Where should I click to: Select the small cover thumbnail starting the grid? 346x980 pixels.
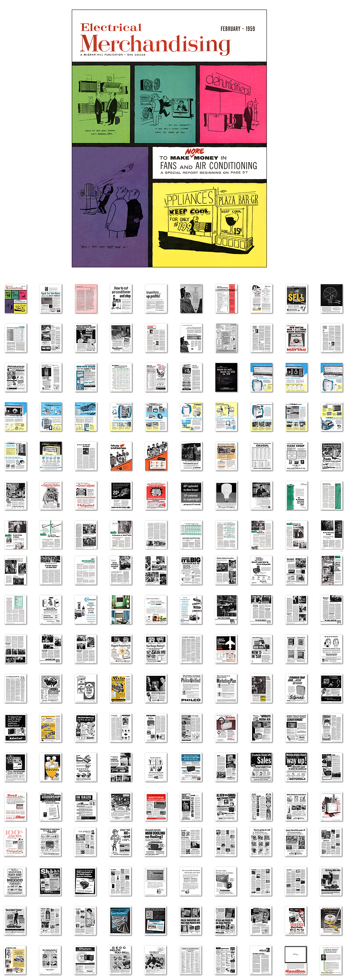(x=15, y=299)
